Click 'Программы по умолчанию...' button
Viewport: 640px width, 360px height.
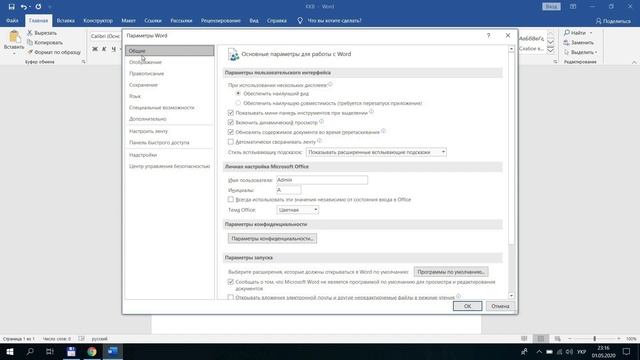(451, 272)
